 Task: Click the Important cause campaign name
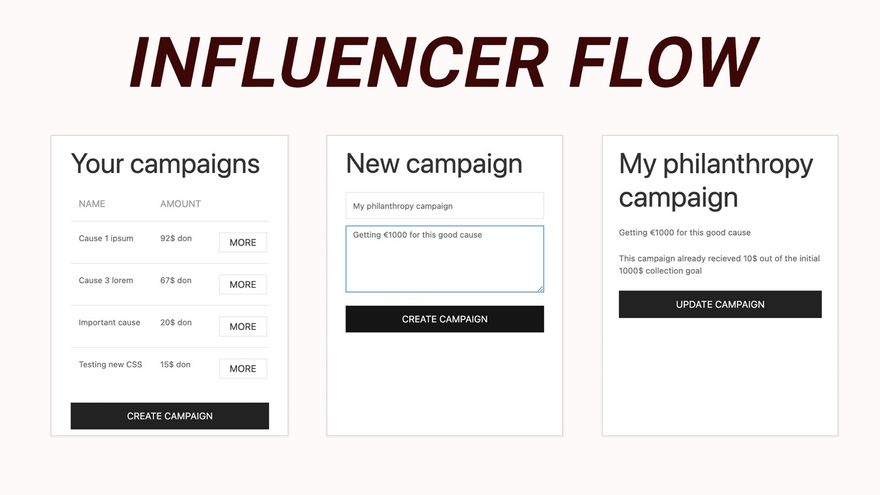coord(110,323)
